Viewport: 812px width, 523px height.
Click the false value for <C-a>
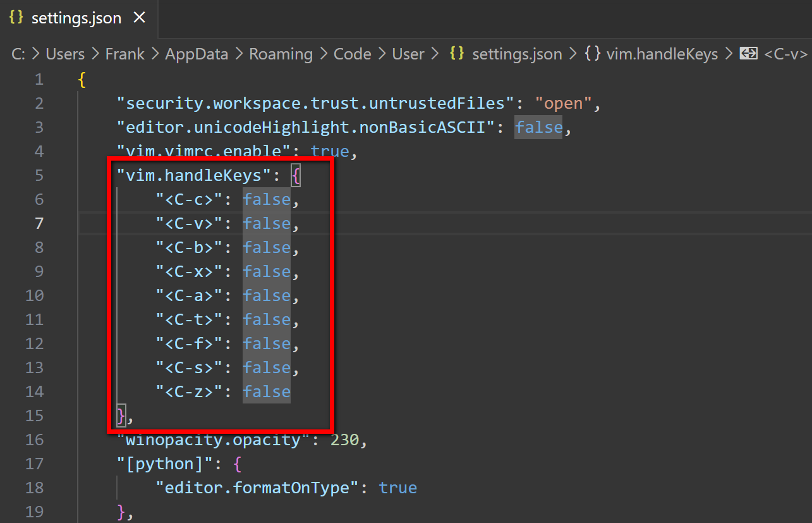(267, 295)
